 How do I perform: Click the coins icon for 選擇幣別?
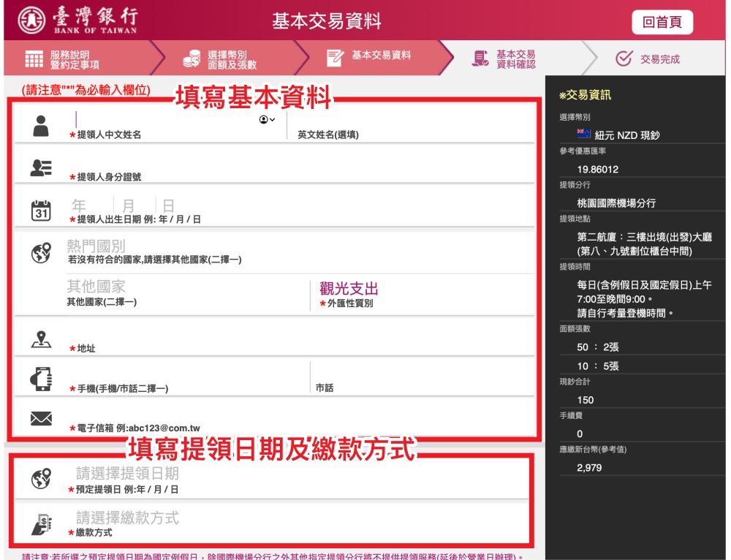(192, 58)
